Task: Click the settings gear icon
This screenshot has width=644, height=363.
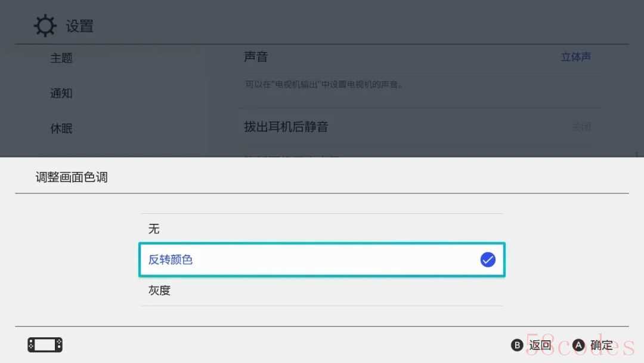Action: coord(45,26)
